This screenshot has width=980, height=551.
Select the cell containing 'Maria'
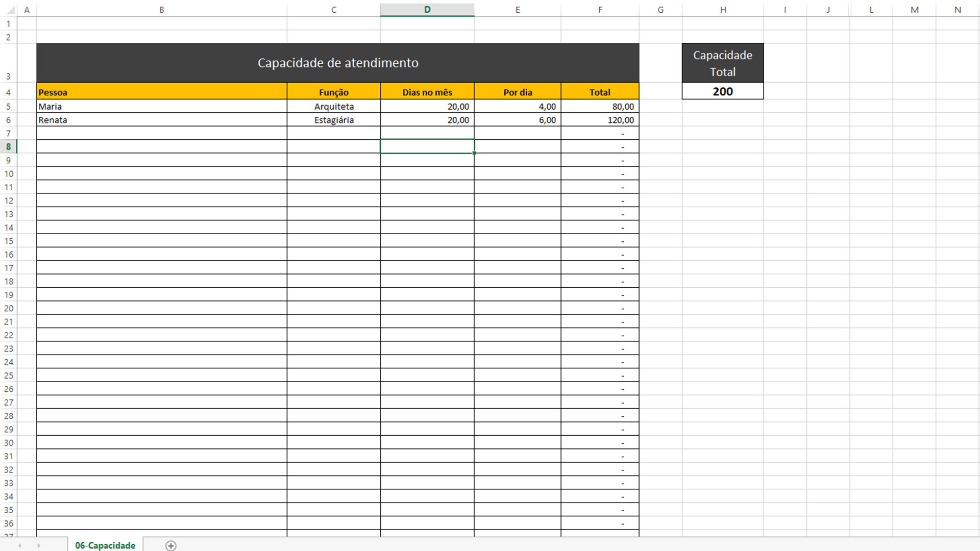coord(162,107)
